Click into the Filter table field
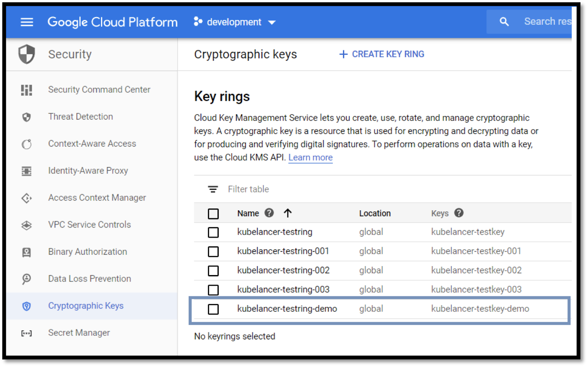 point(248,189)
